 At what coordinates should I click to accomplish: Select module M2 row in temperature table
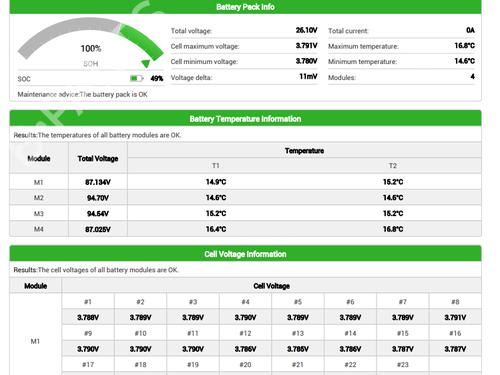point(245,198)
